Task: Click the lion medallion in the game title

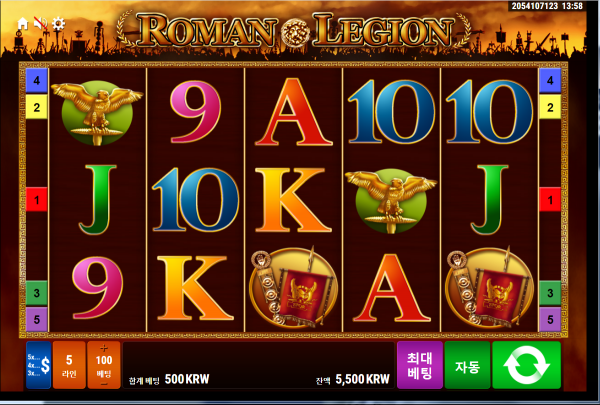Action: (295, 32)
